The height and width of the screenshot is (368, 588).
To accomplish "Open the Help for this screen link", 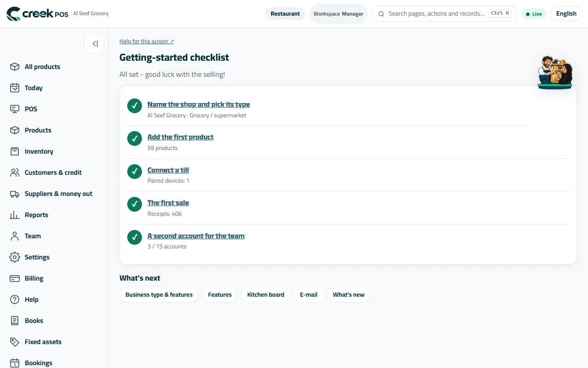I will pos(147,41).
